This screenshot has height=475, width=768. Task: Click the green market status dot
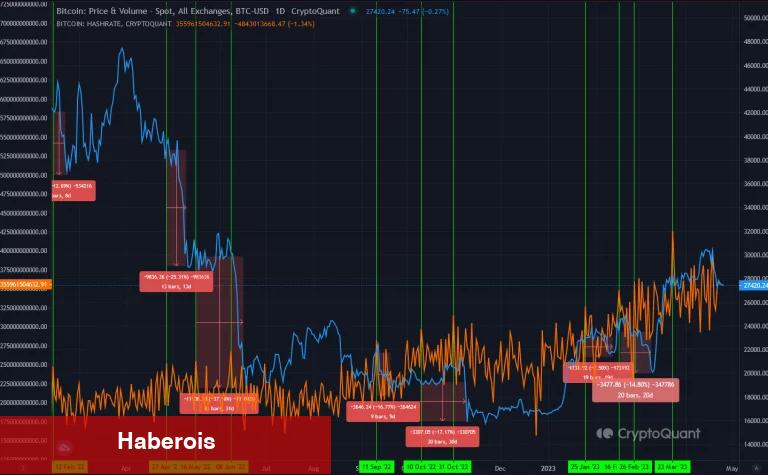tap(352, 11)
